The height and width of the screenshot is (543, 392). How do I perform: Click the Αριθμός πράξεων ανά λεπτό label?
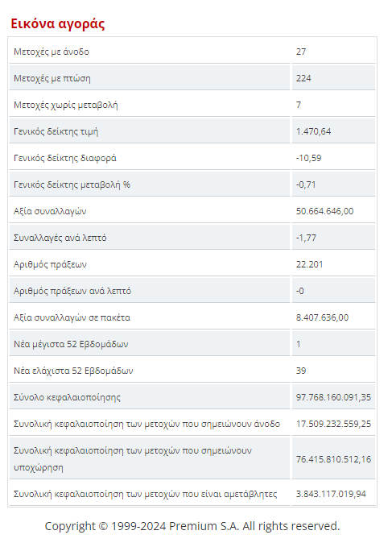(x=72, y=291)
